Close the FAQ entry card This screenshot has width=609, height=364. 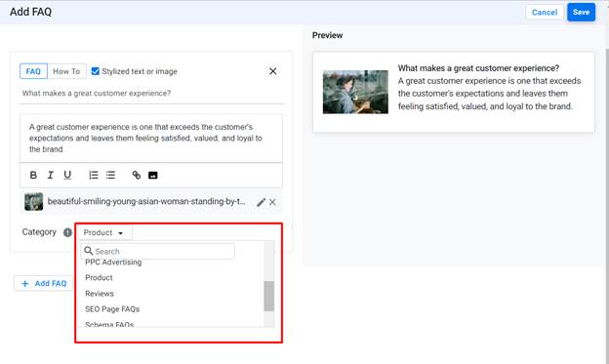click(x=273, y=71)
